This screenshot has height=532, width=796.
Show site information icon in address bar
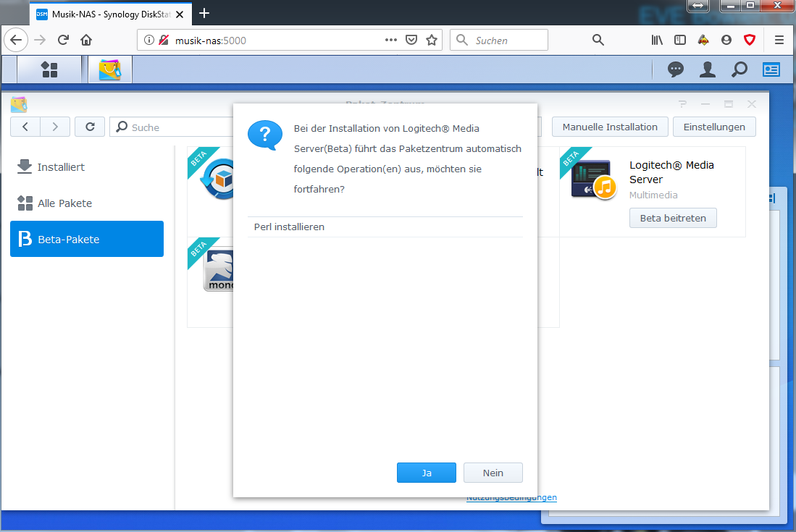148,40
